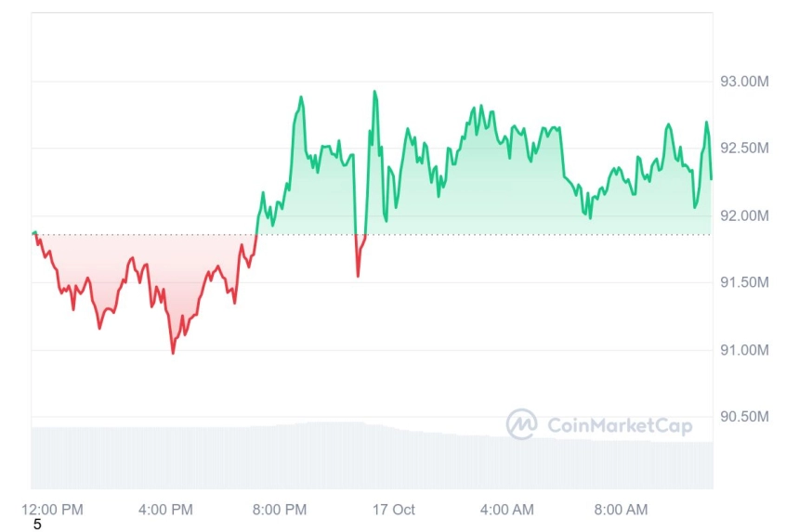799x532 pixels.
Task: Click the 92.50M price axis label
Action: click(x=744, y=149)
